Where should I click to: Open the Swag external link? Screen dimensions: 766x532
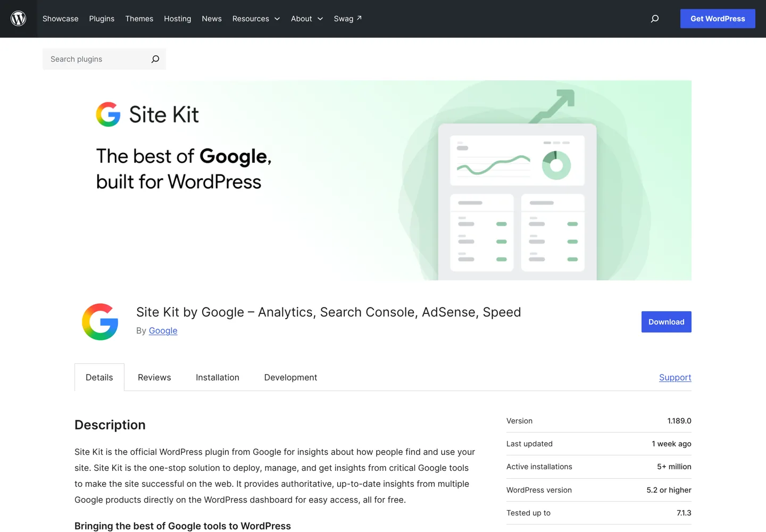[348, 19]
